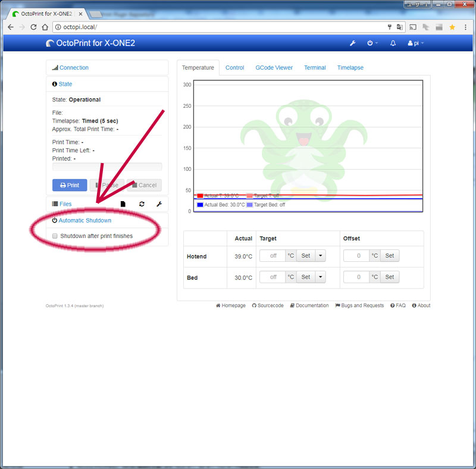
Task: Click the Hotend target temperature field
Action: 273,256
